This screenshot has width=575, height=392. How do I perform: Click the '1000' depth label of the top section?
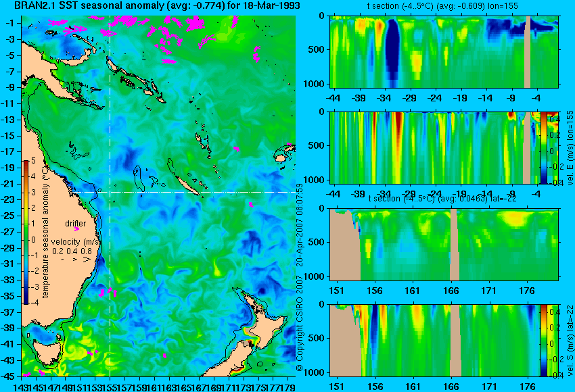coord(314,84)
